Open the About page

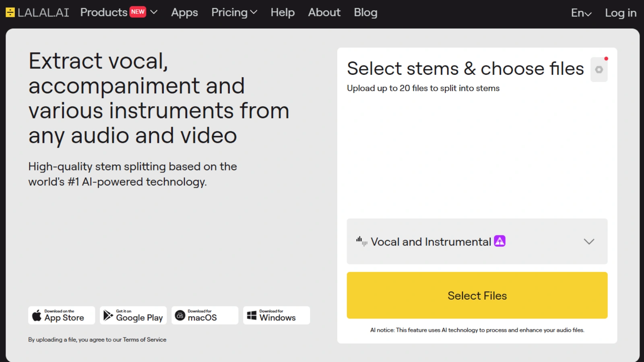(324, 12)
